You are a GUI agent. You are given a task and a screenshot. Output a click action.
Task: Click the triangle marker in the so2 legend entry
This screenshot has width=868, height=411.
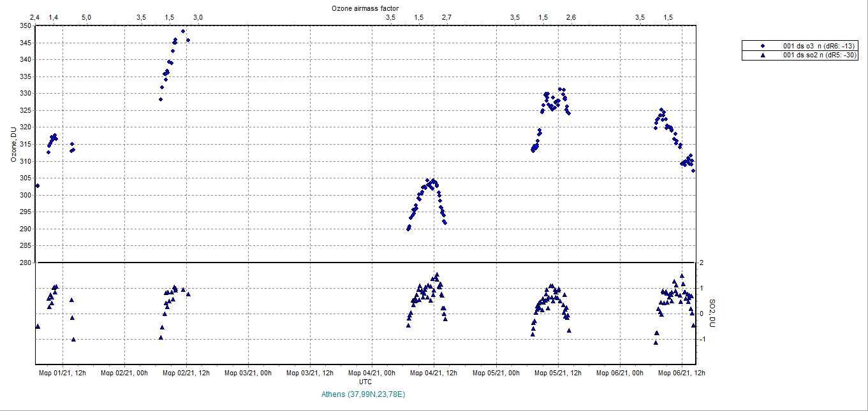pos(763,55)
